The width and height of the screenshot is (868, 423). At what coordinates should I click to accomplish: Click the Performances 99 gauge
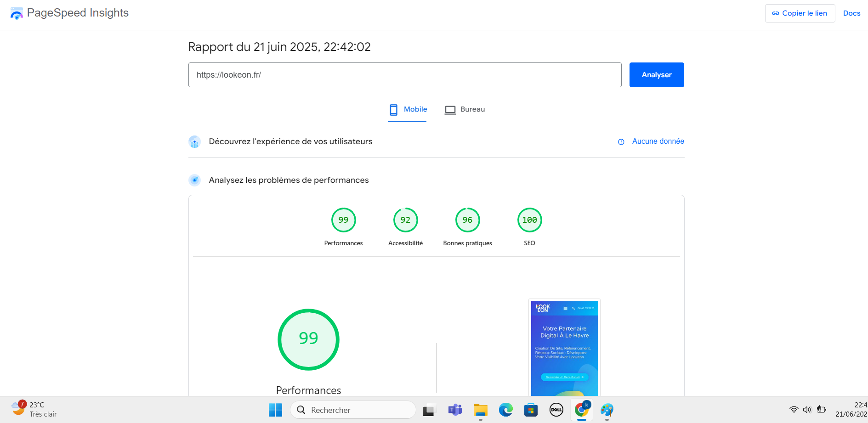[308, 339]
